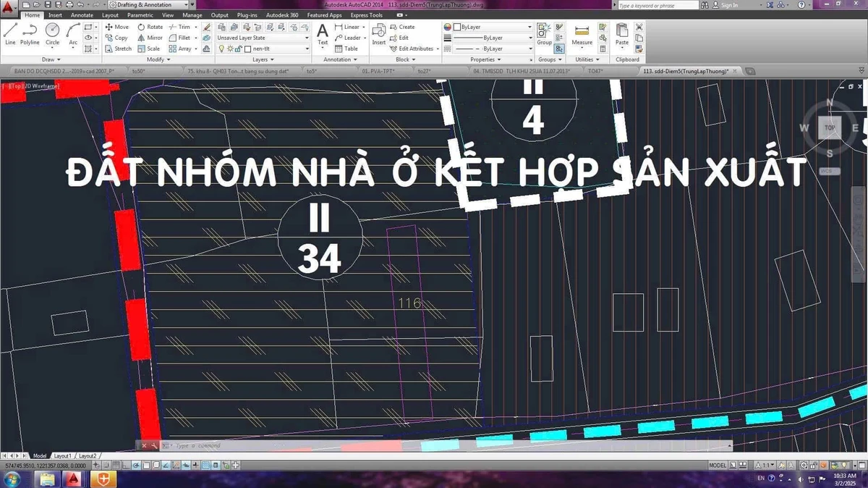Screen dimensions: 868x488
Task: Open the Annotate ribbon tab
Action: (x=82, y=14)
